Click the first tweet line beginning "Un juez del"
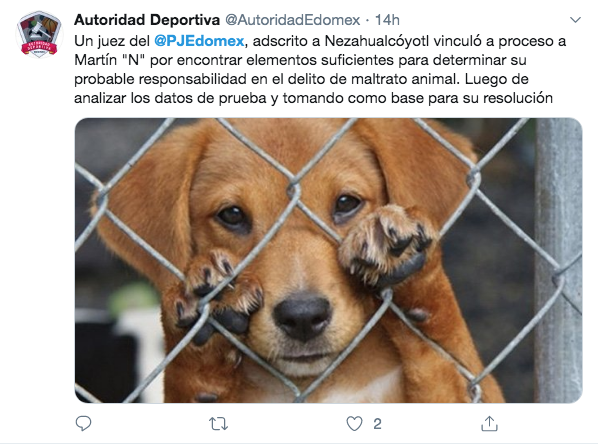The width and height of the screenshot is (598, 445). (x=320, y=41)
